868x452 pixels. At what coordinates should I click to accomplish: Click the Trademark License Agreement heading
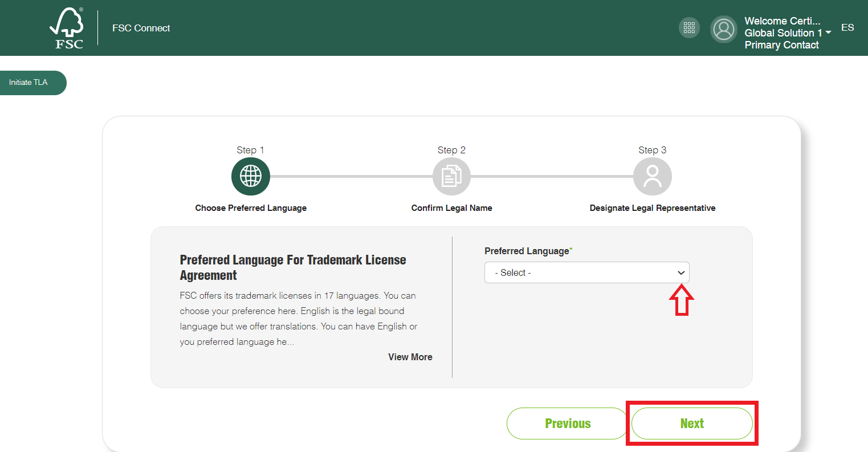[293, 267]
